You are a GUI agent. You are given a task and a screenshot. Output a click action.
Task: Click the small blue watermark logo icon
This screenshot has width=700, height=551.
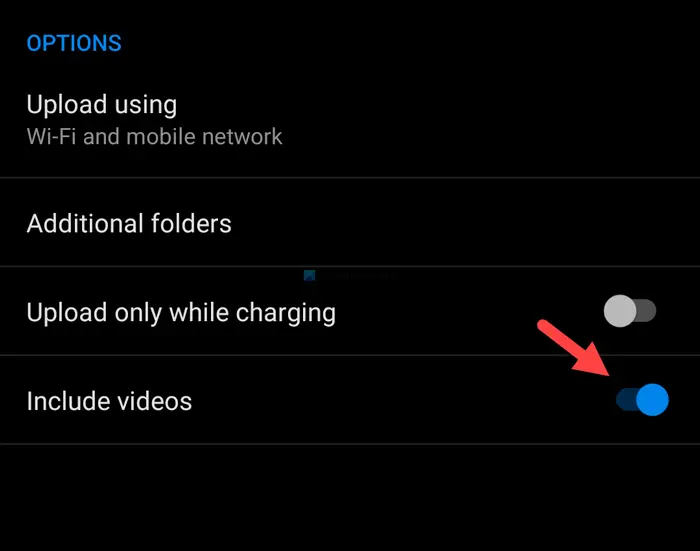click(x=309, y=275)
